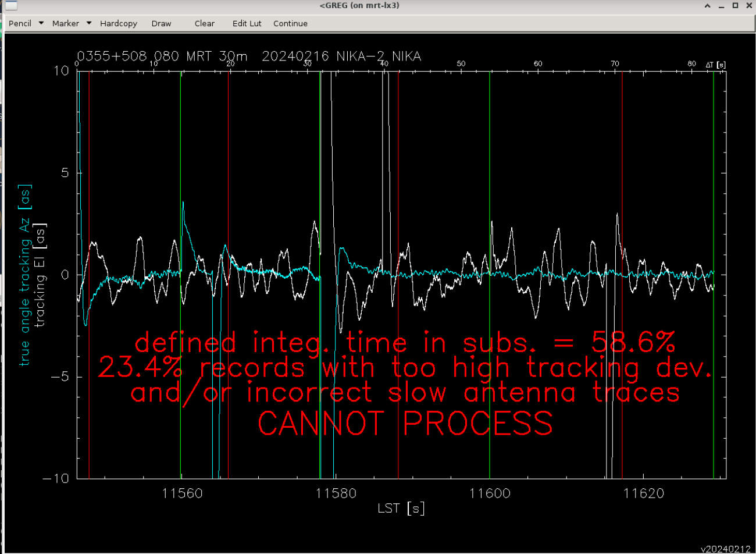Expand the Marker dropdown arrow
756x554 pixels.
(89, 23)
